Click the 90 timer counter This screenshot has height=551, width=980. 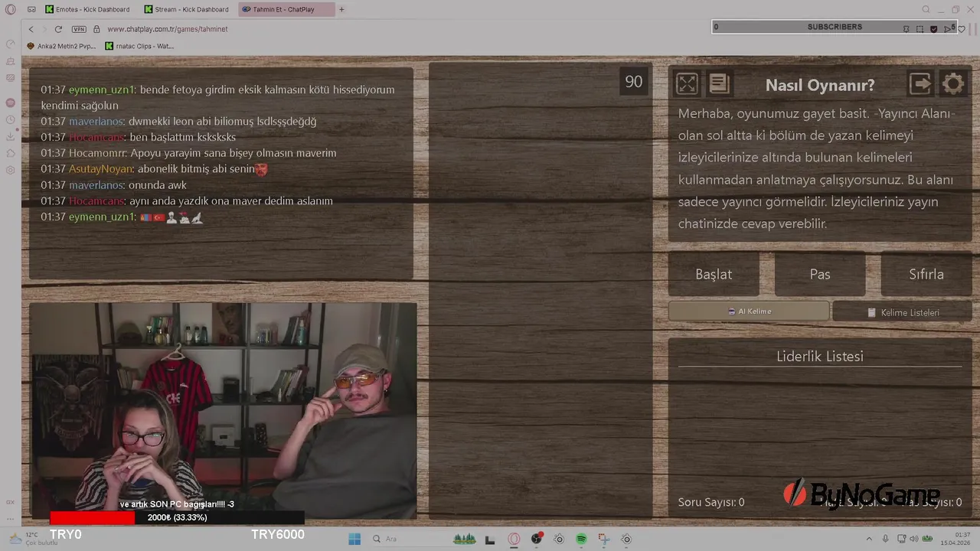tap(634, 82)
